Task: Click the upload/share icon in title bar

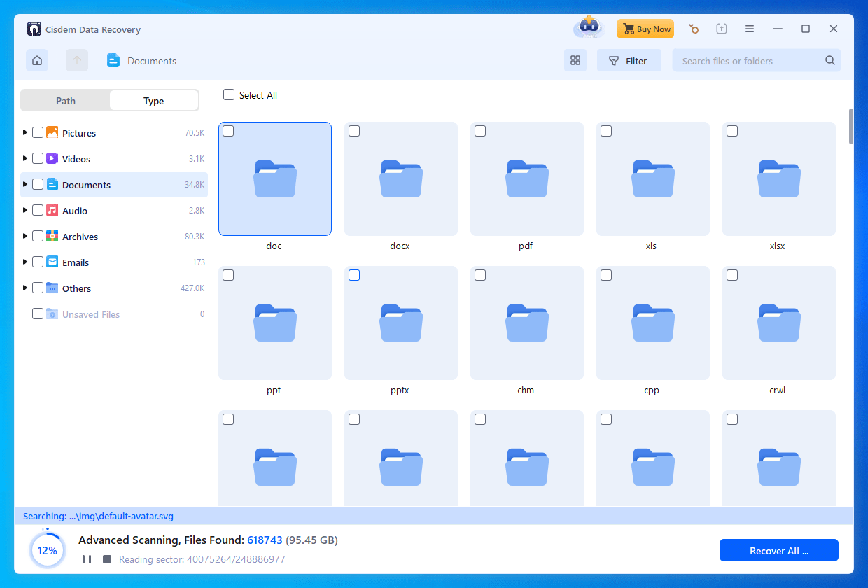Action: pyautogui.click(x=722, y=29)
